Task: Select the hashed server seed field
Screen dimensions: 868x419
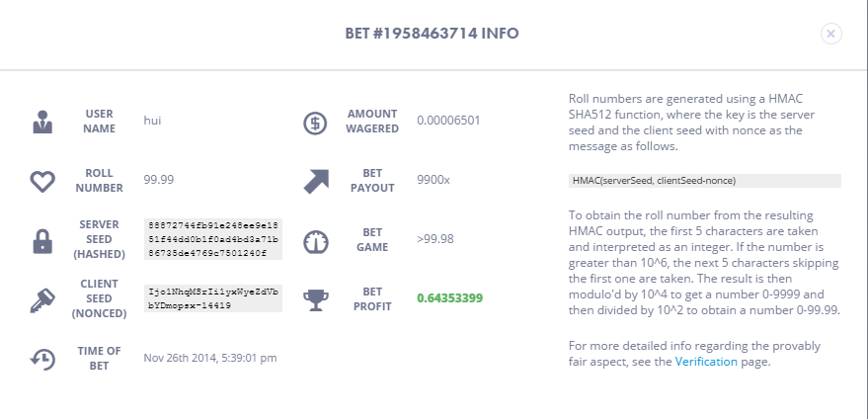Action: (x=213, y=239)
